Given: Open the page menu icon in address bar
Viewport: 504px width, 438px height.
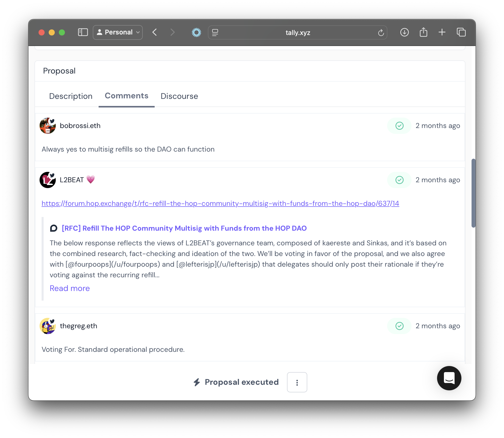Looking at the screenshot, I should [215, 32].
